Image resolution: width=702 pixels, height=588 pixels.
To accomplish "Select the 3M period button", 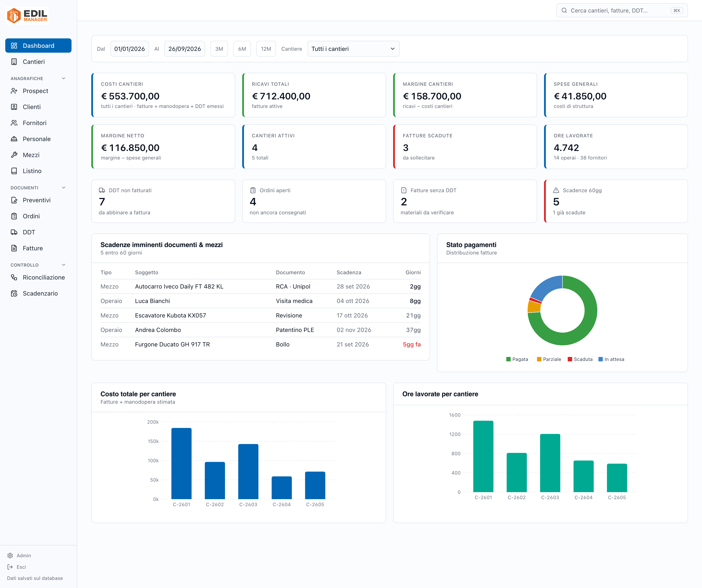I will (219, 49).
